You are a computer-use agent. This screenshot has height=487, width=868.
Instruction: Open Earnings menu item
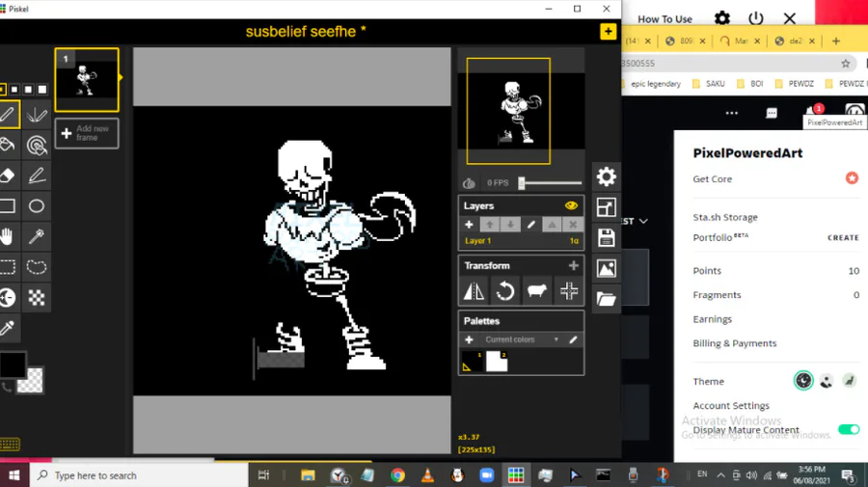712,319
